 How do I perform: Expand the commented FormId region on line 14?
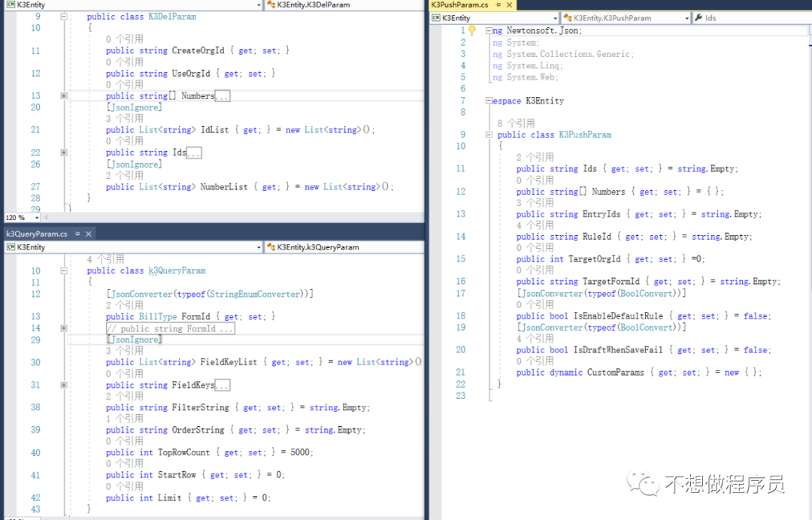click(64, 328)
